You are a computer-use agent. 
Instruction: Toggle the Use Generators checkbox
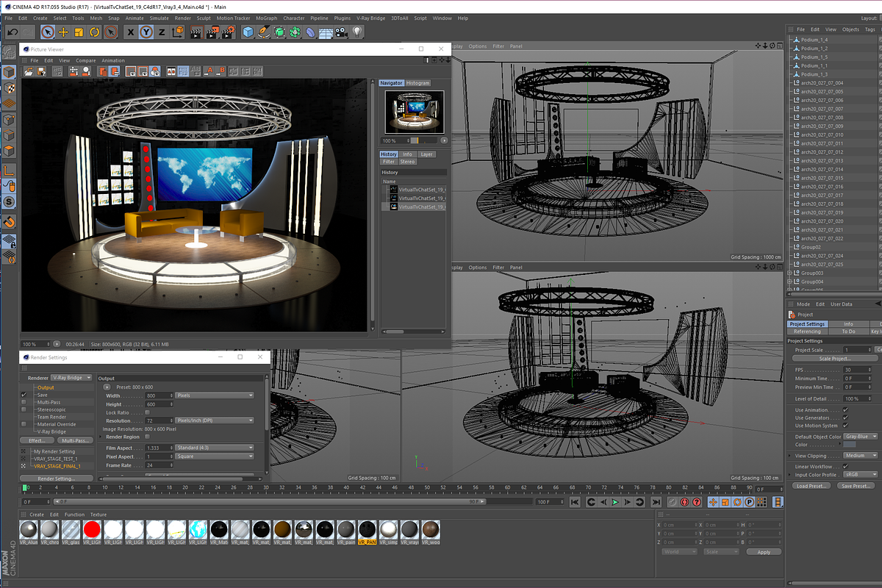845,417
